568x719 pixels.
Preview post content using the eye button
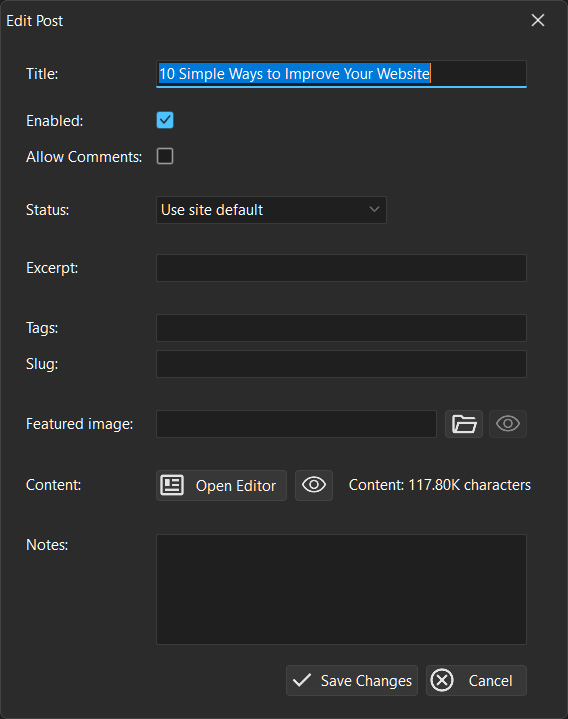tap(314, 485)
